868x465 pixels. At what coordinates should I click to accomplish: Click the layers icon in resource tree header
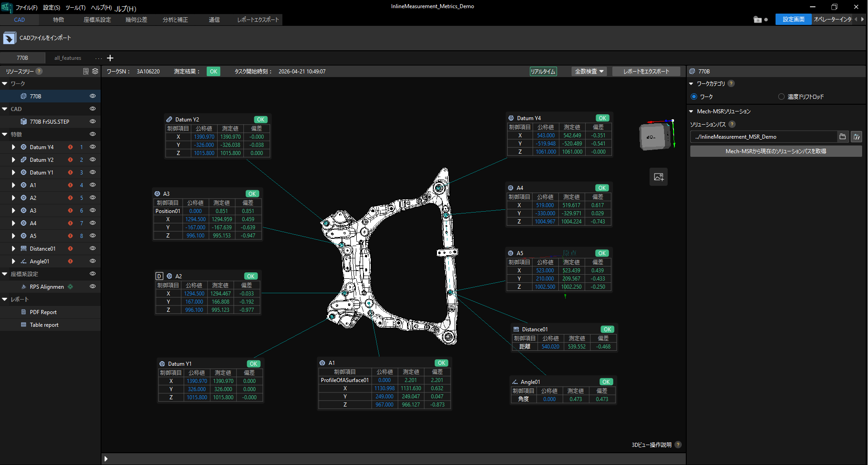click(95, 71)
